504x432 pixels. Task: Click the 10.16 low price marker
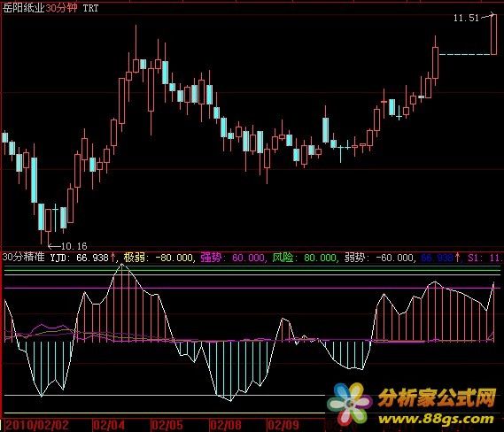[74, 246]
